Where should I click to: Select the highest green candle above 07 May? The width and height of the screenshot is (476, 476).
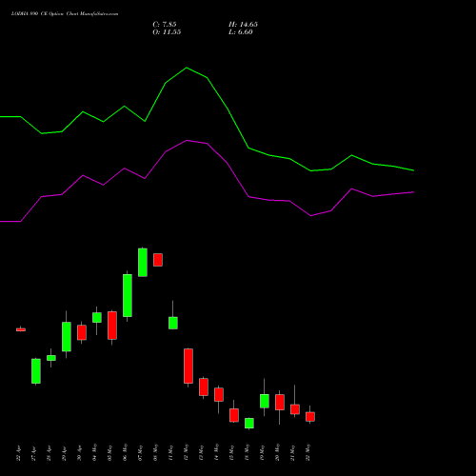pyautogui.click(x=143, y=263)
